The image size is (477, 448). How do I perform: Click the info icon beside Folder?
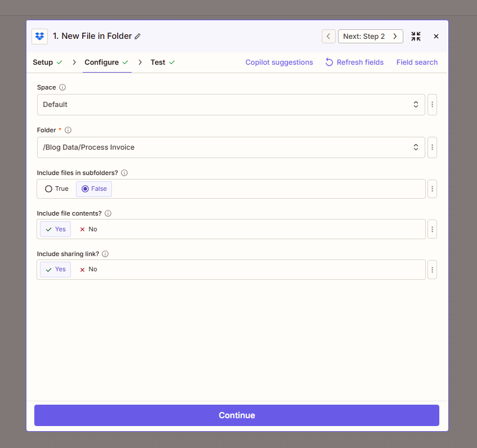[x=68, y=130]
